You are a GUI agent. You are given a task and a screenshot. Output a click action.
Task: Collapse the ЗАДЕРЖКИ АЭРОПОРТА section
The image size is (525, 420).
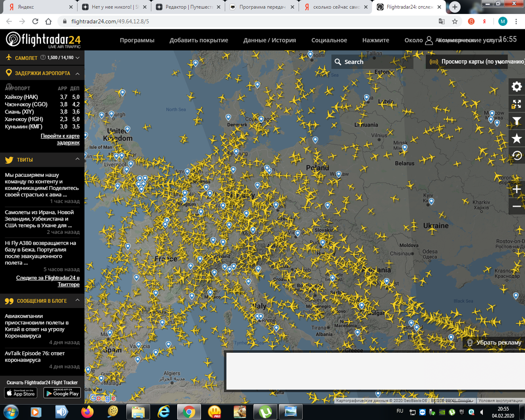tap(77, 73)
